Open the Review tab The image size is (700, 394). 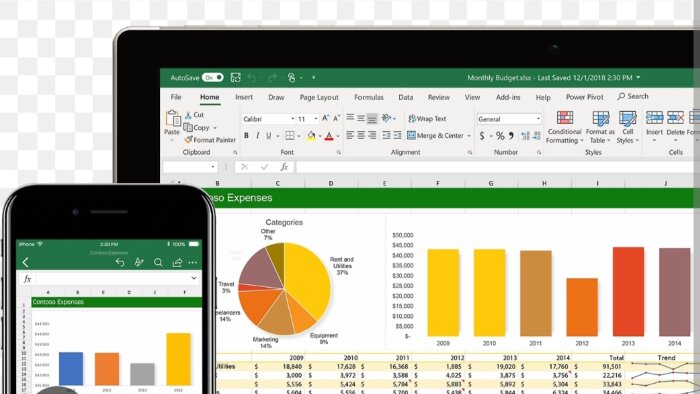[x=438, y=97]
